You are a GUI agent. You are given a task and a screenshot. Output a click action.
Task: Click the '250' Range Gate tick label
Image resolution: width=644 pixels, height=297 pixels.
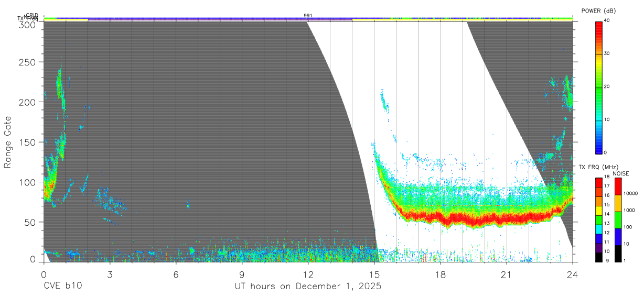(x=28, y=62)
